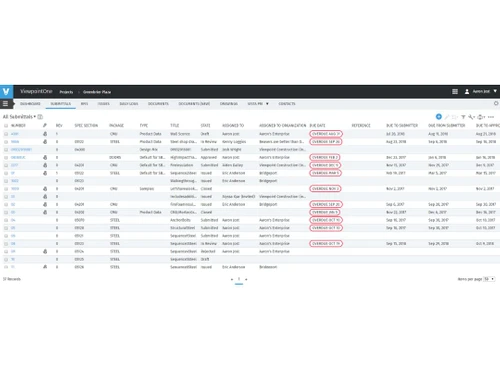Sort by Assigned To Organization header
This screenshot has height=375, width=500.
click(x=282, y=125)
